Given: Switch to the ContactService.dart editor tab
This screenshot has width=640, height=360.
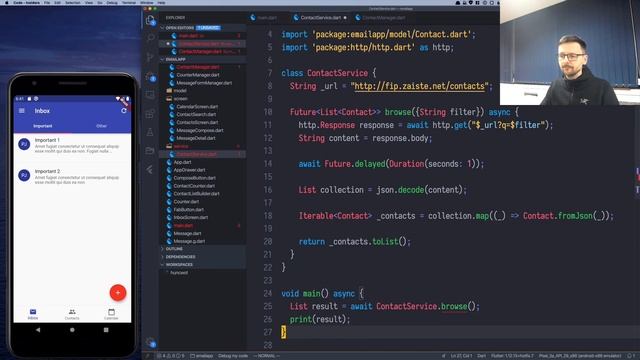Looking at the screenshot, I should click(x=320, y=18).
